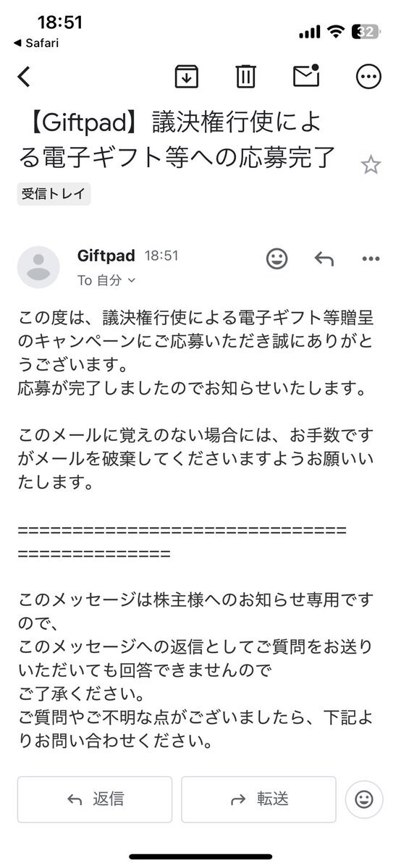Delete the email using the trash icon

(245, 77)
